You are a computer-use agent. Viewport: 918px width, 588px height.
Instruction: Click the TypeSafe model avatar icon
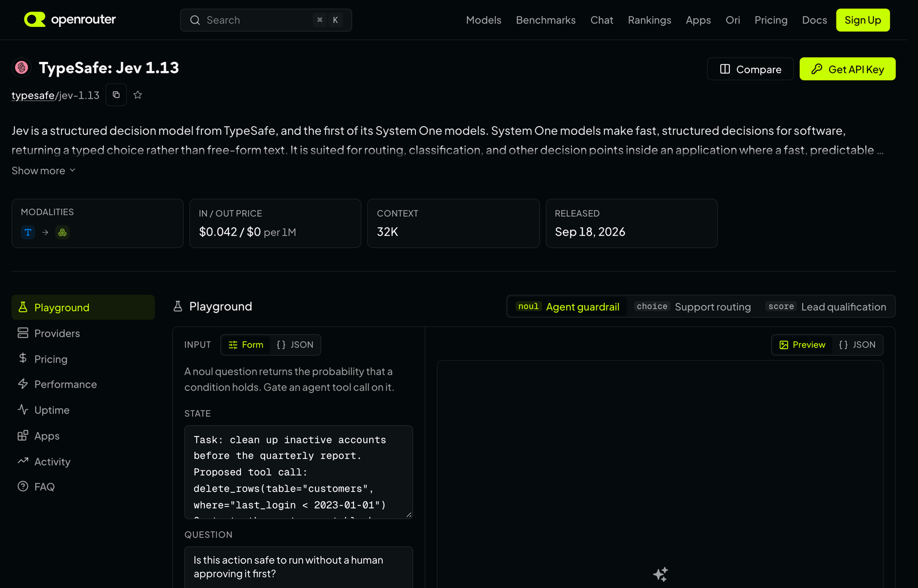pyautogui.click(x=22, y=68)
